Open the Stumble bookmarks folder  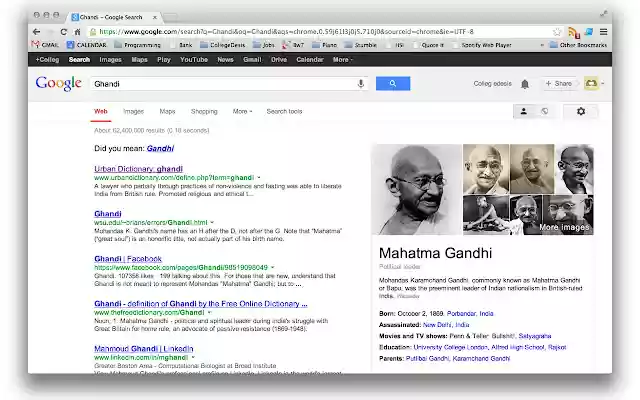[360, 45]
